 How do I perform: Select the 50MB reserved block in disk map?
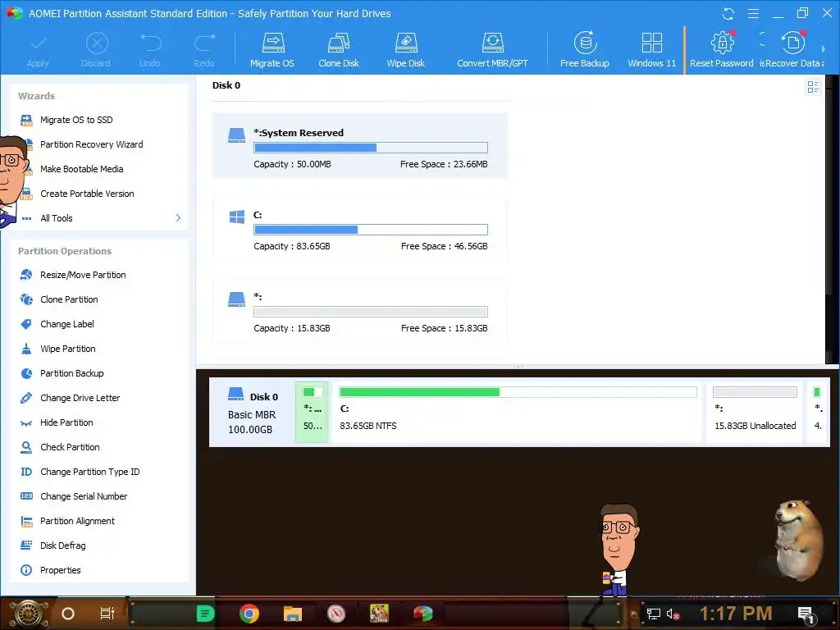point(312,412)
